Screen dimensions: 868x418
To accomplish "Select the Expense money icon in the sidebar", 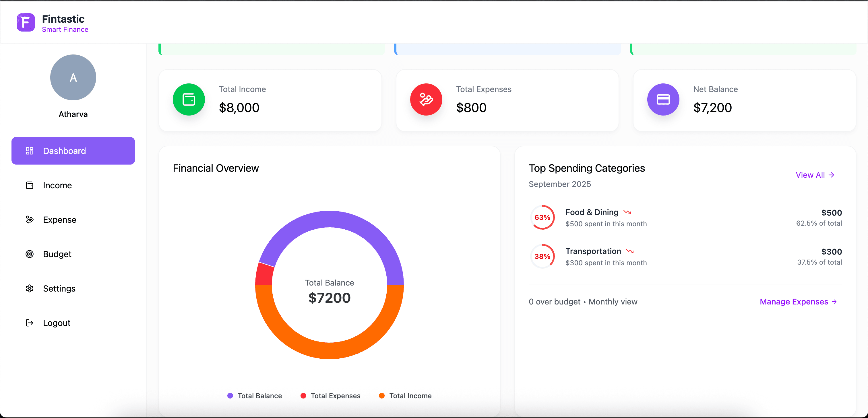I will 30,219.
